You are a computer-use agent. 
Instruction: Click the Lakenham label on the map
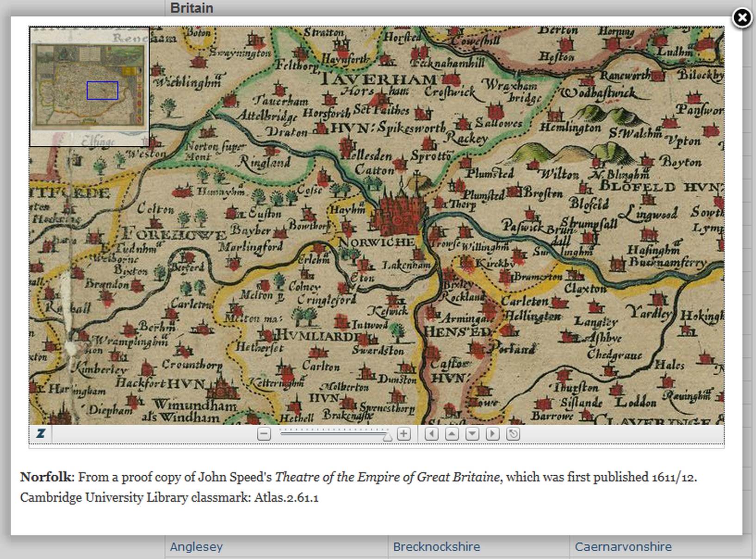click(x=406, y=265)
